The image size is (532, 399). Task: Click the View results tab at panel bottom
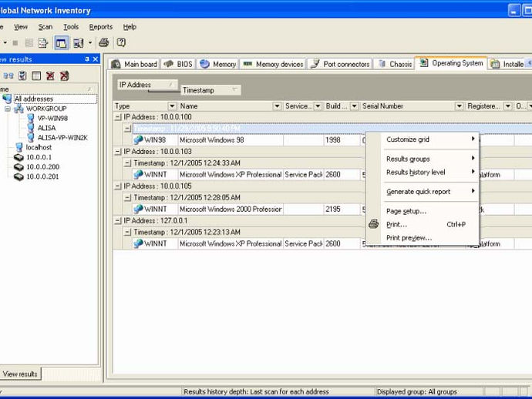pyautogui.click(x=20, y=374)
